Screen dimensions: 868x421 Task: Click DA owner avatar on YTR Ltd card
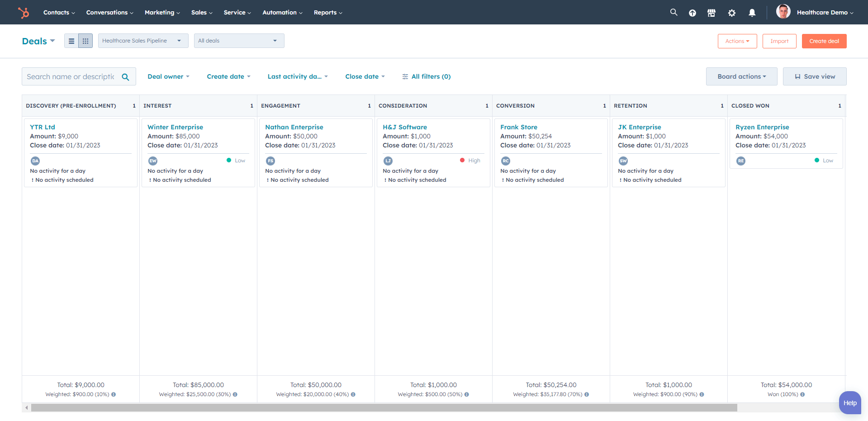pos(35,161)
